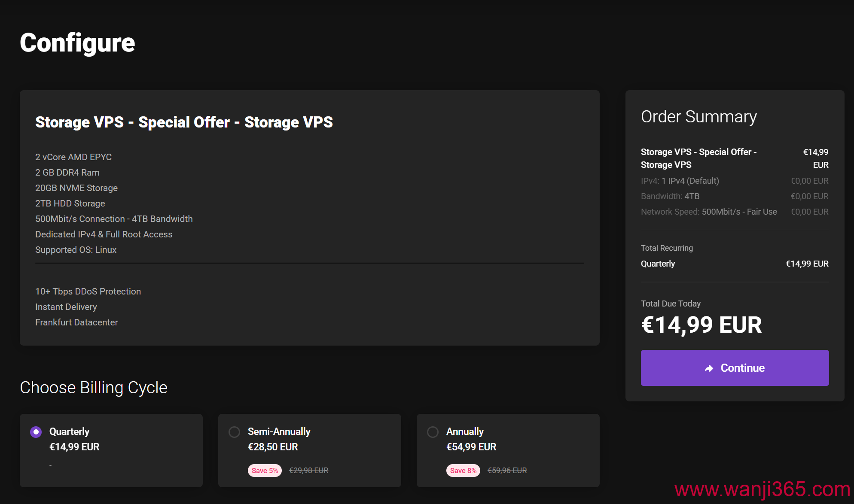This screenshot has height=504, width=854.
Task: Select the Semi-Annually billing radio button
Action: click(234, 432)
